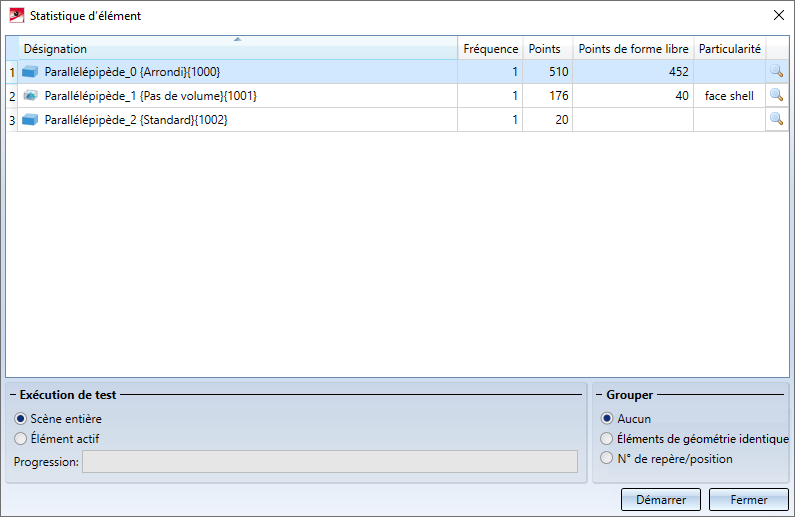Click magnifier icon for Parallélépipède_2 row
This screenshot has width=795, height=517.
tap(776, 119)
